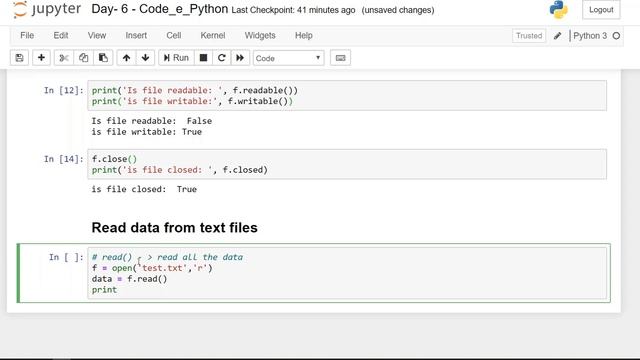Click the In [14] prompt label

64,159
